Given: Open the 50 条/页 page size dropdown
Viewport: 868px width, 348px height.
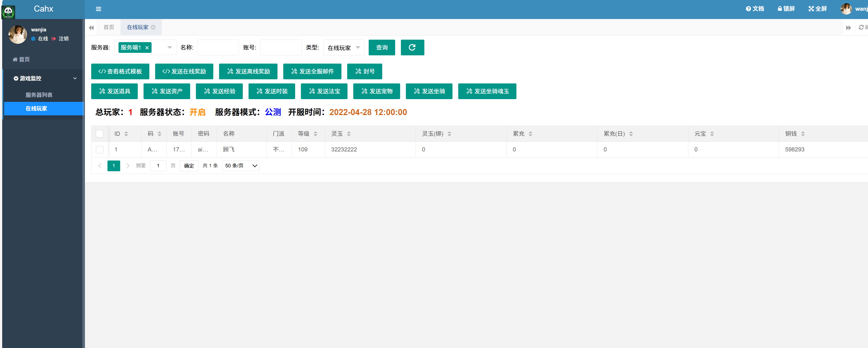Looking at the screenshot, I should tap(241, 165).
